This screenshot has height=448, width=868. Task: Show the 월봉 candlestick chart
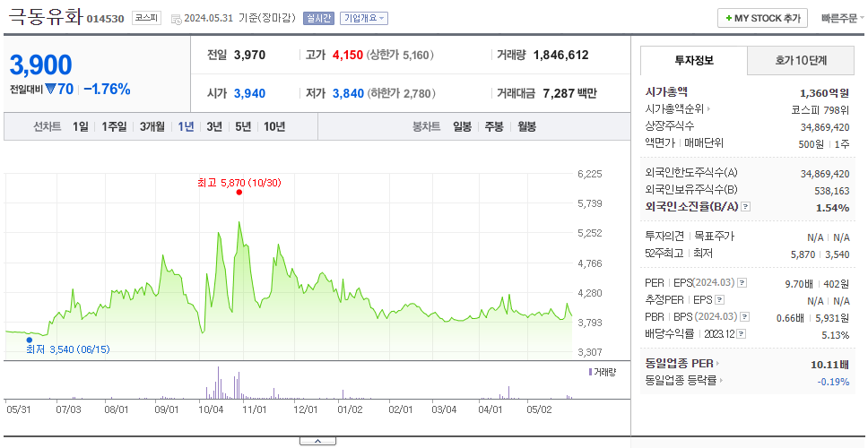click(x=527, y=126)
